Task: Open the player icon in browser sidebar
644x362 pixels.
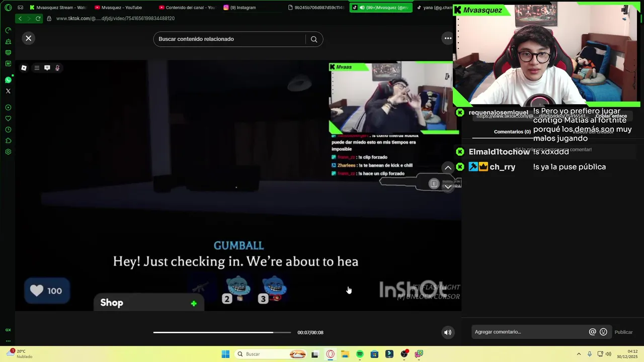Action: point(8,108)
